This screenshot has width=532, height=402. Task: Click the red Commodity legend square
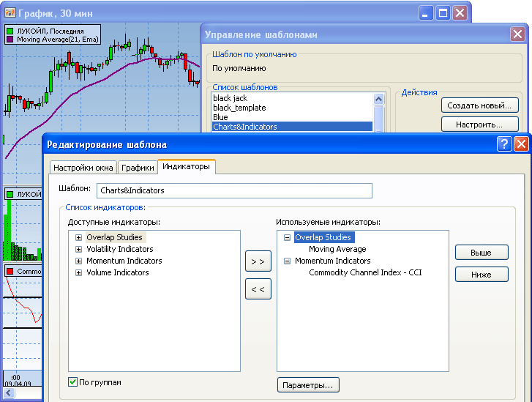pyautogui.click(x=10, y=272)
